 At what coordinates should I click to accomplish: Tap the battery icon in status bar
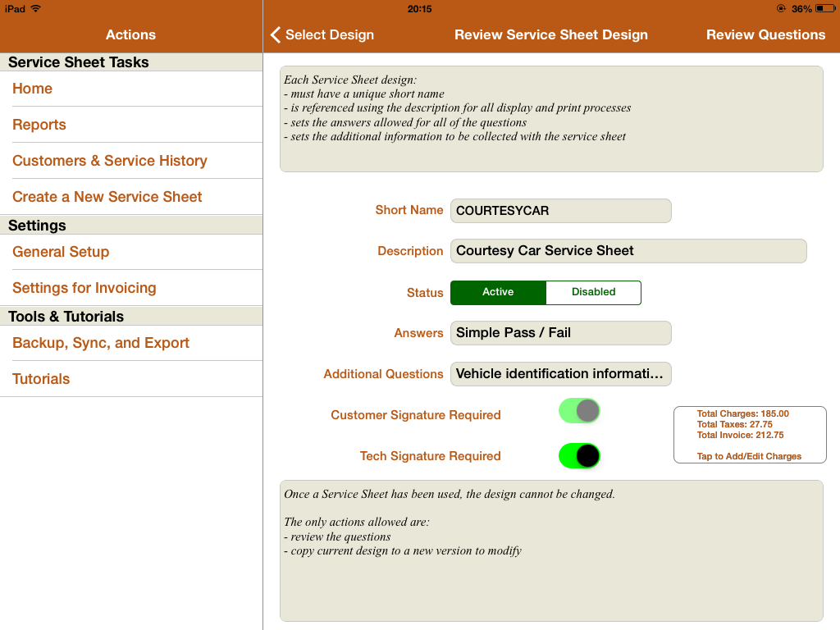[824, 9]
